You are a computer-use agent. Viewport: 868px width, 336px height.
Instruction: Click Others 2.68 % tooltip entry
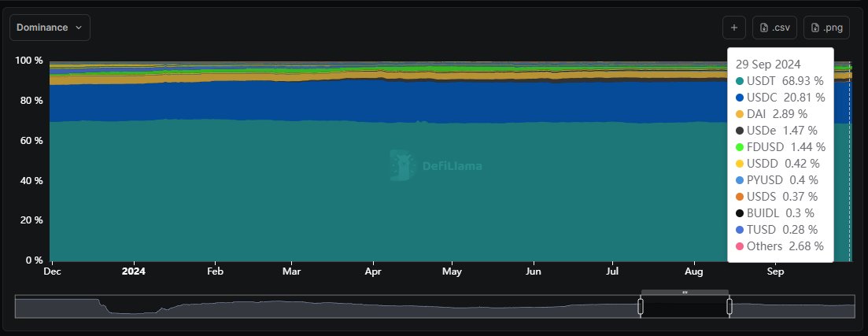click(779, 246)
